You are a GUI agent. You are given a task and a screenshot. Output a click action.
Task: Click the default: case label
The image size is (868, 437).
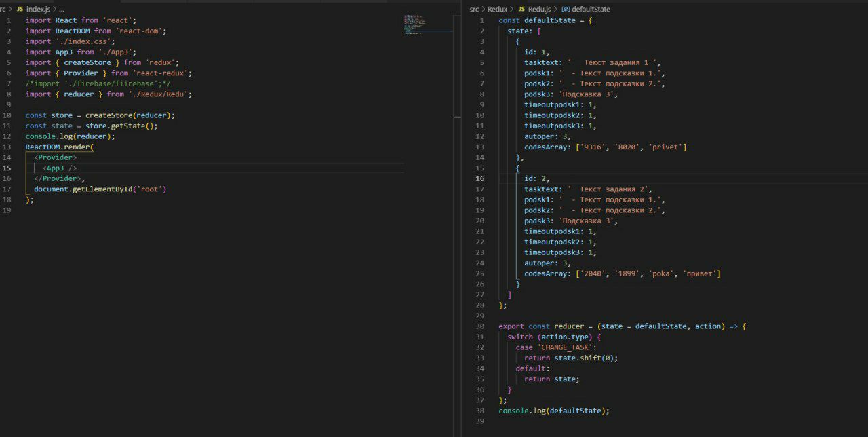click(x=532, y=368)
